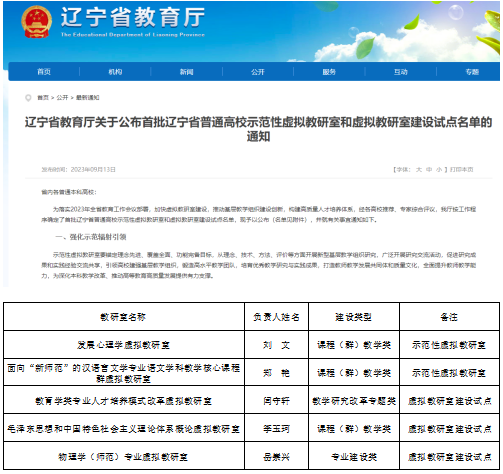Viewport: 503px width, 474px height.
Task: Select cell 专业建设类
Action: pos(354,456)
